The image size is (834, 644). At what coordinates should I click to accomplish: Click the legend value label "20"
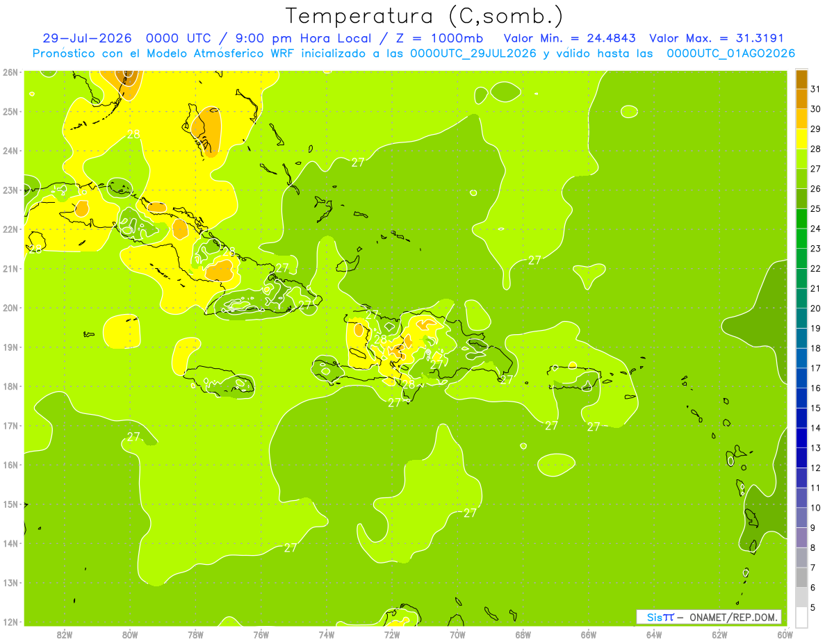pos(815,308)
